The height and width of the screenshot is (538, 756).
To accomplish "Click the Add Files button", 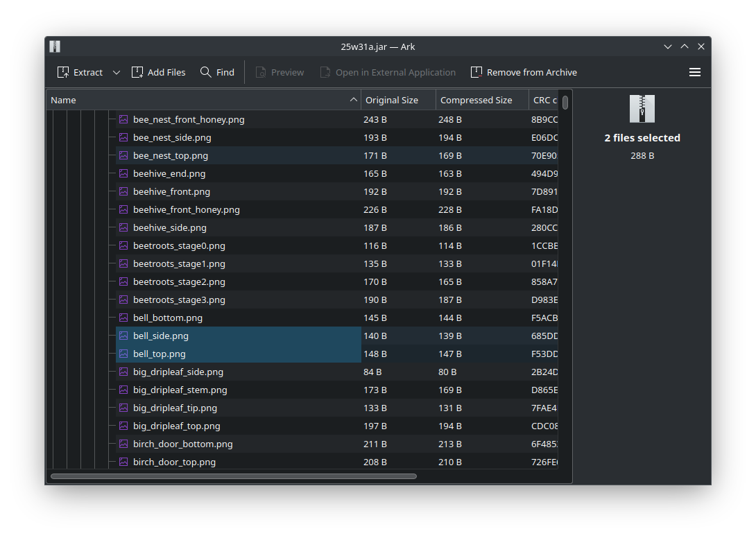I will (x=159, y=72).
